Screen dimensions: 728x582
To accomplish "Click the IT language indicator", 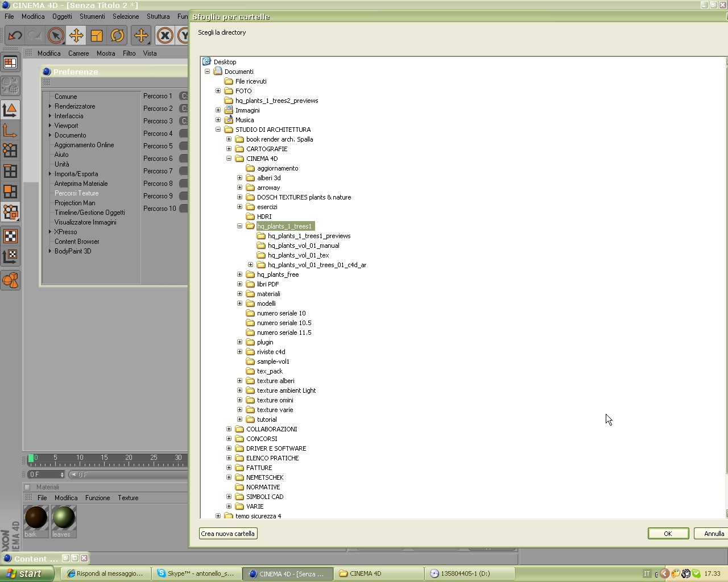I will 647,573.
